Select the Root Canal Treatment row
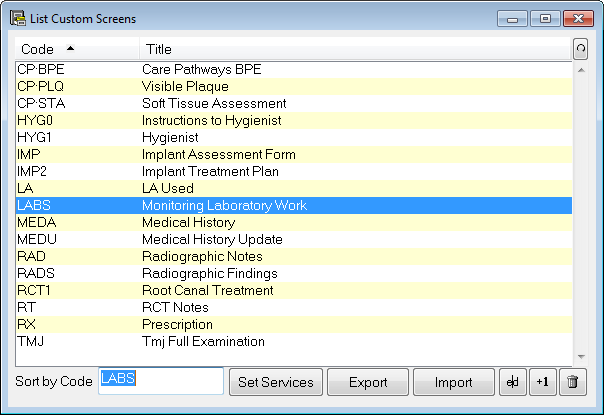The height and width of the screenshot is (415, 604). point(294,290)
